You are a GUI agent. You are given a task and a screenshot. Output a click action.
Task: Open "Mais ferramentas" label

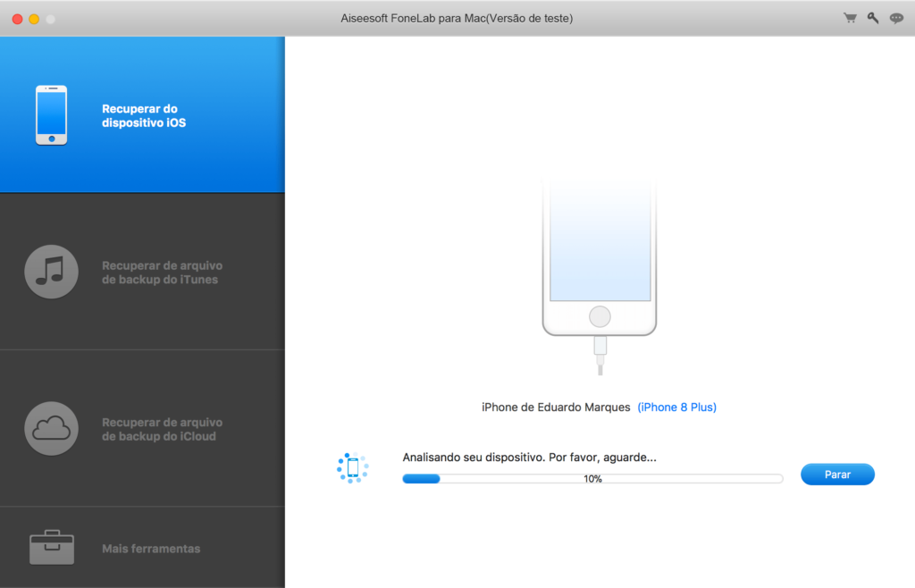tap(151, 549)
